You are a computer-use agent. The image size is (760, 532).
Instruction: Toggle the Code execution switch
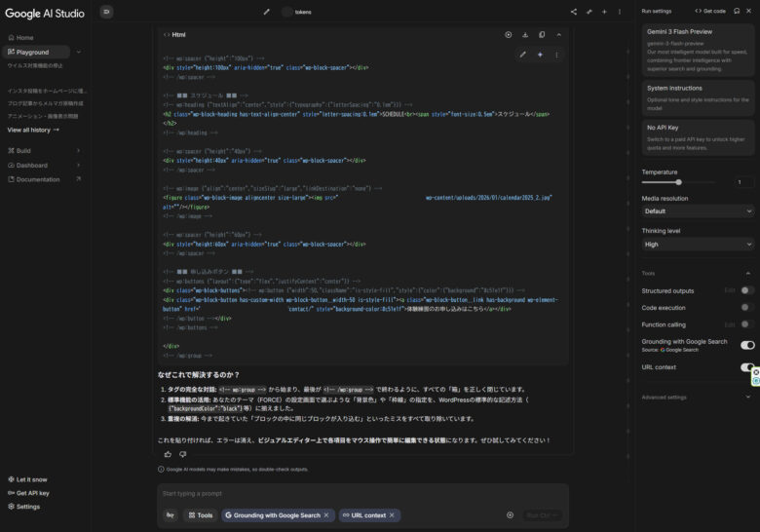[x=746, y=307]
